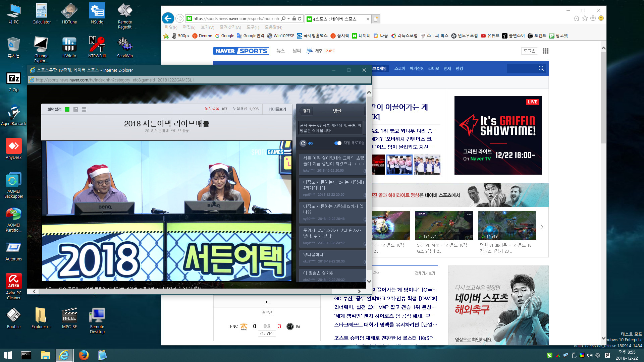644x362 pixels.
Task: Click the taskbar volume icon
Action: 590,355
